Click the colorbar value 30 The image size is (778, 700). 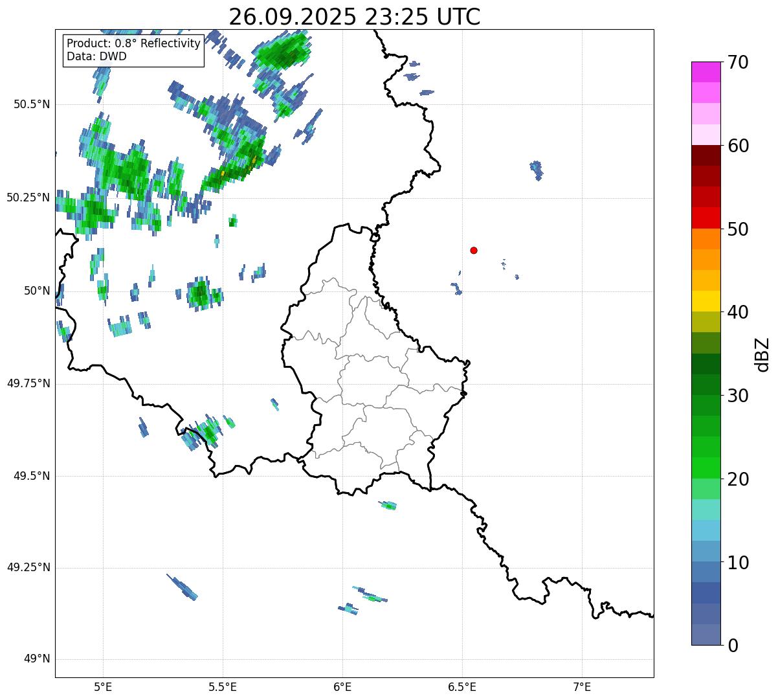[738, 396]
